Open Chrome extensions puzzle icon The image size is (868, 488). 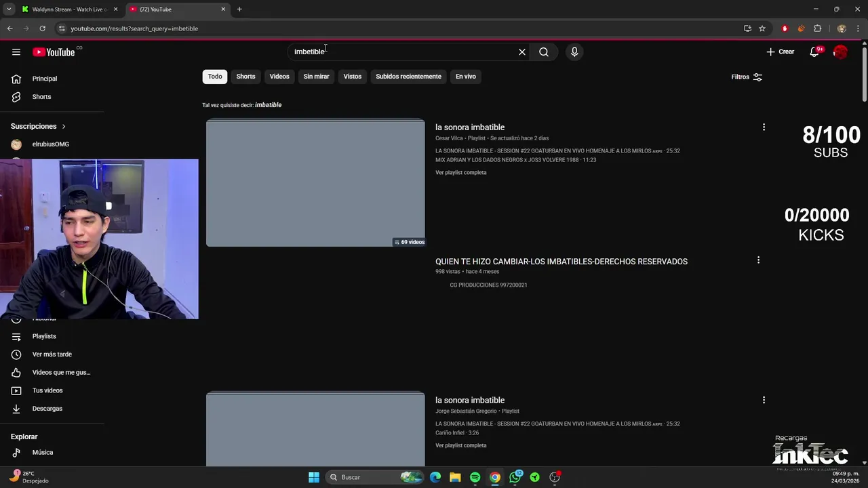pos(817,28)
